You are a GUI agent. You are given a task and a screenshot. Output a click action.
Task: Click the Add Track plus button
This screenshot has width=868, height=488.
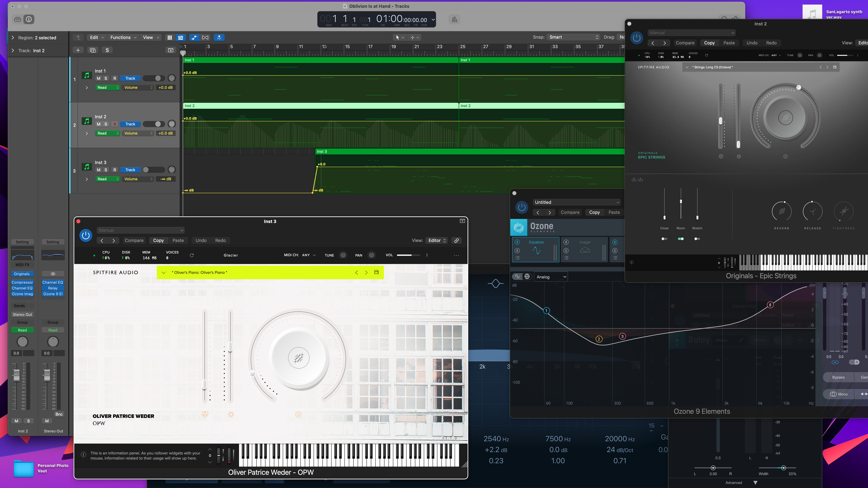pos(78,50)
